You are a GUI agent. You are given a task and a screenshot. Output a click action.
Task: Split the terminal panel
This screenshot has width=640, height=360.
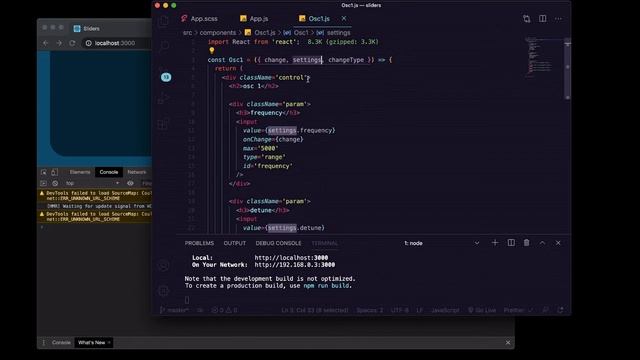click(x=511, y=243)
